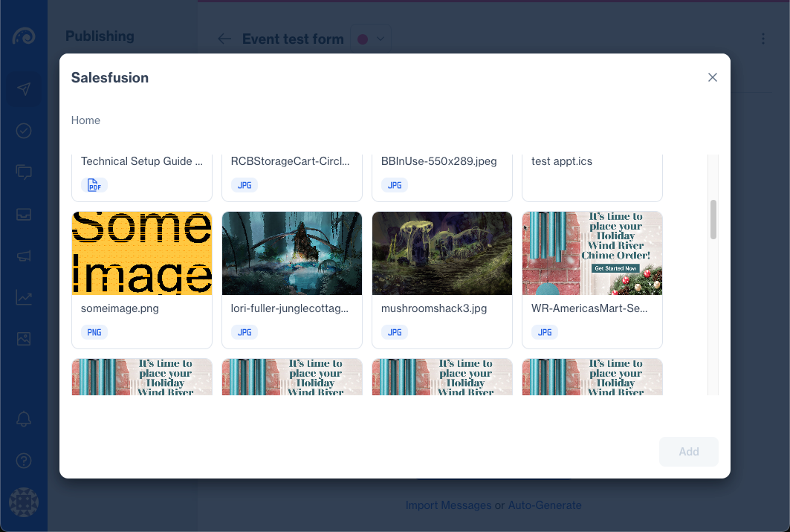The height and width of the screenshot is (532, 790).
Task: Click the Add button
Action: pyautogui.click(x=688, y=452)
